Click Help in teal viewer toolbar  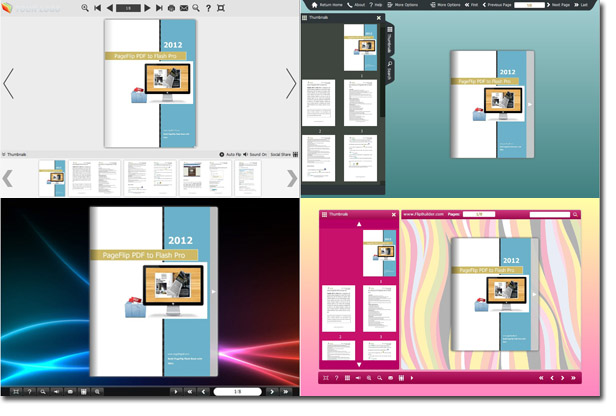pos(376,5)
